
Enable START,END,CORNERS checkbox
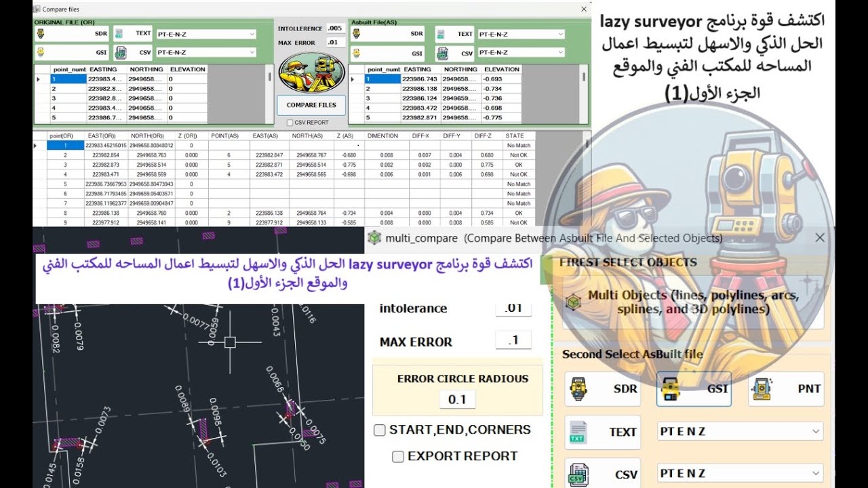tap(380, 430)
